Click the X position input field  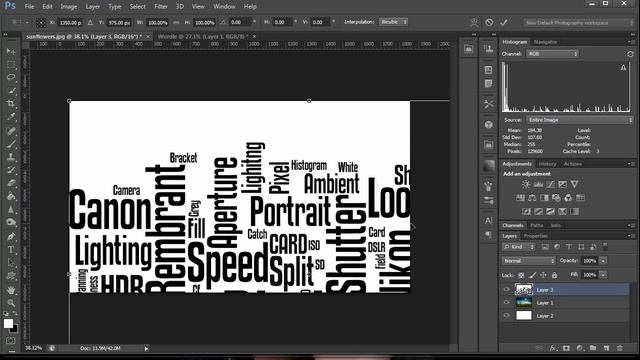point(70,22)
